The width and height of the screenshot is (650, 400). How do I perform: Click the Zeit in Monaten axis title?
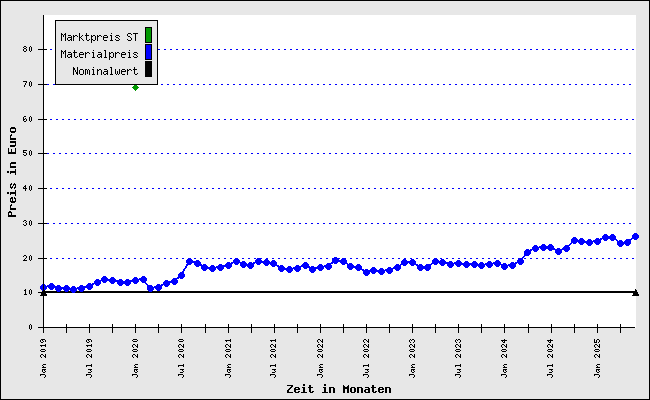coord(339,389)
